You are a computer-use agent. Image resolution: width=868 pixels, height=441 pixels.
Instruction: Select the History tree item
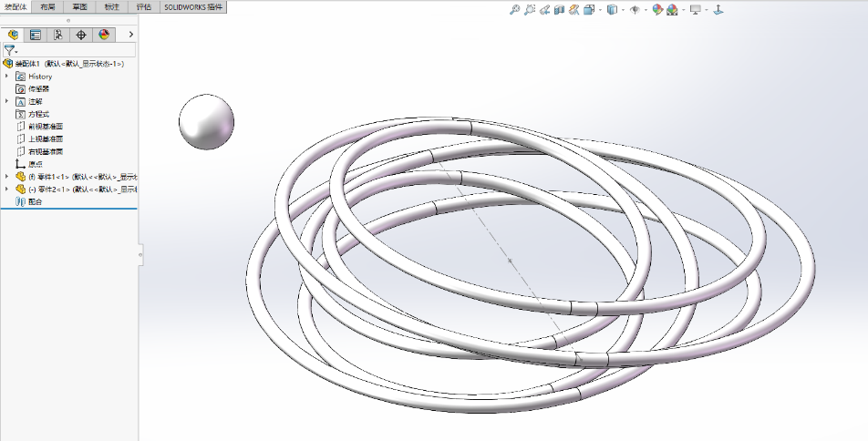pyautogui.click(x=40, y=77)
